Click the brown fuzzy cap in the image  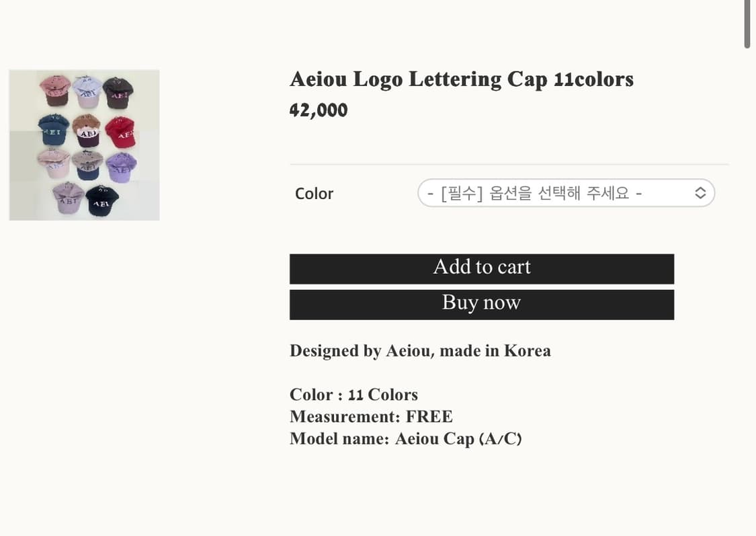coord(87,128)
